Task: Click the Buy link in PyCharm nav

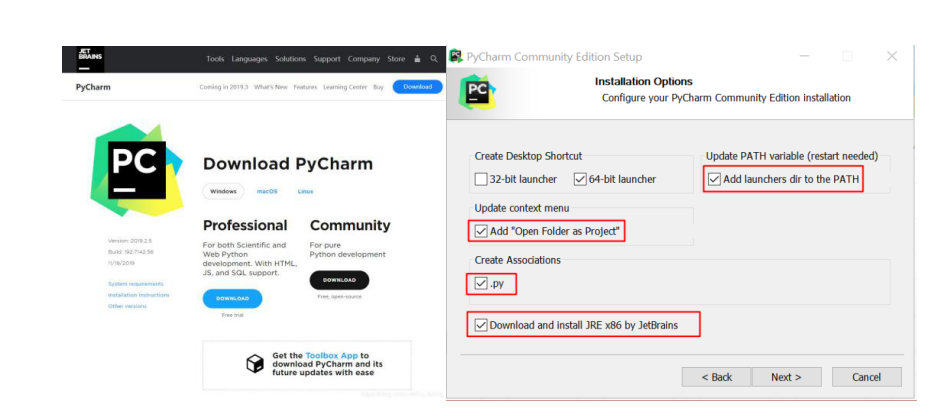Action: coord(378,87)
